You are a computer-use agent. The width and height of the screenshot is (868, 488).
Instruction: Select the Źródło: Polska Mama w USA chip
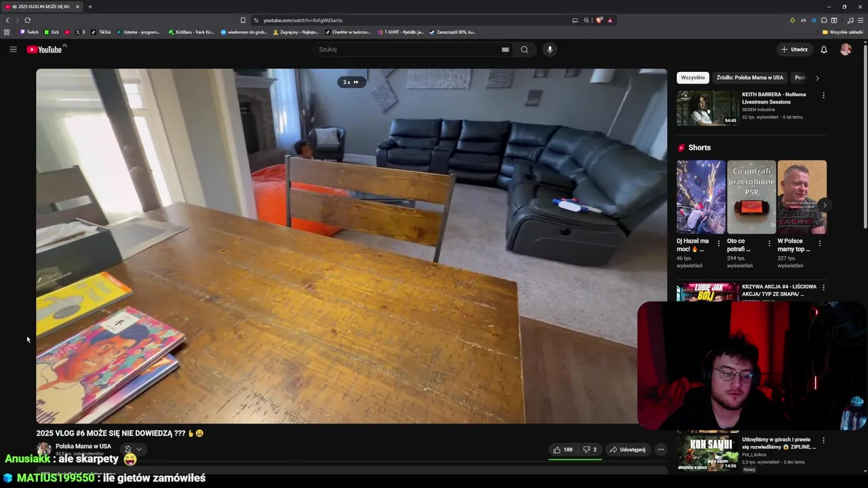(x=750, y=77)
